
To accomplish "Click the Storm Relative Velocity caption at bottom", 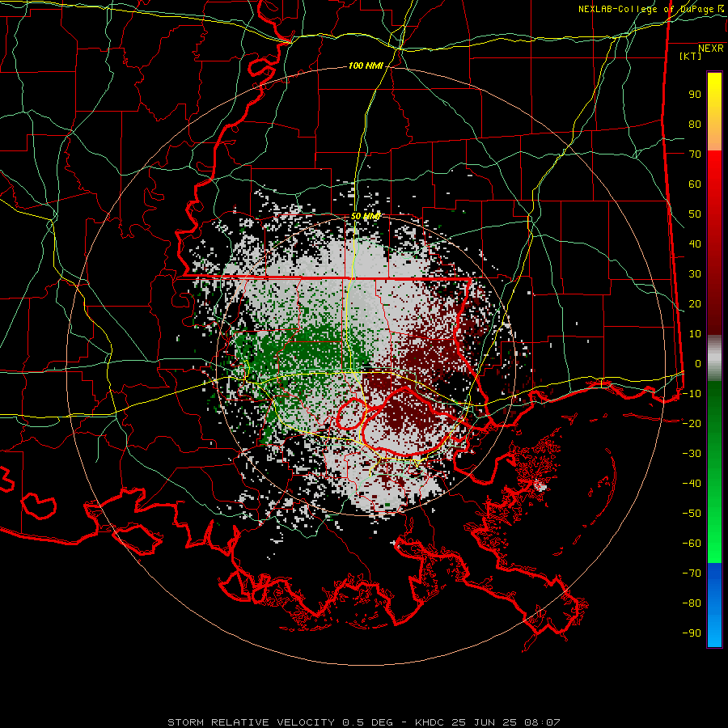I will (x=364, y=722).
